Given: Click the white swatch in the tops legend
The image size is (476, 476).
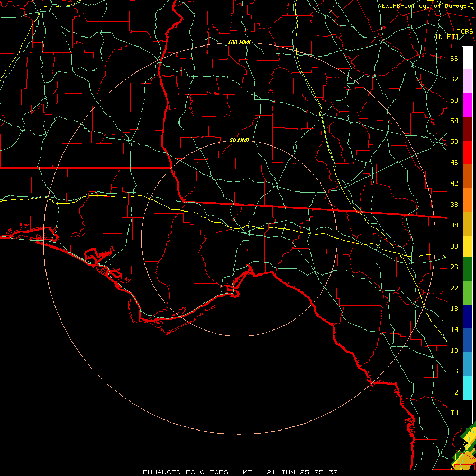Looking at the screenshot, I should coord(467,58).
